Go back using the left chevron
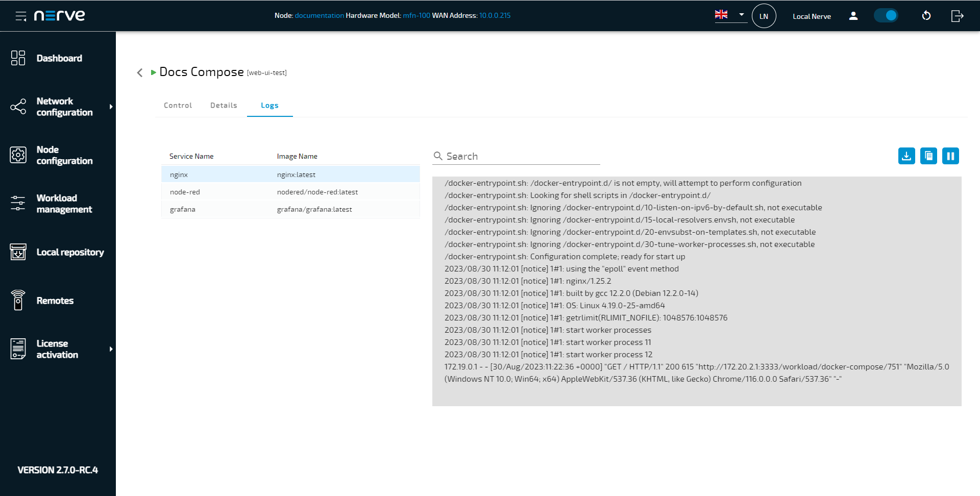 tap(140, 72)
